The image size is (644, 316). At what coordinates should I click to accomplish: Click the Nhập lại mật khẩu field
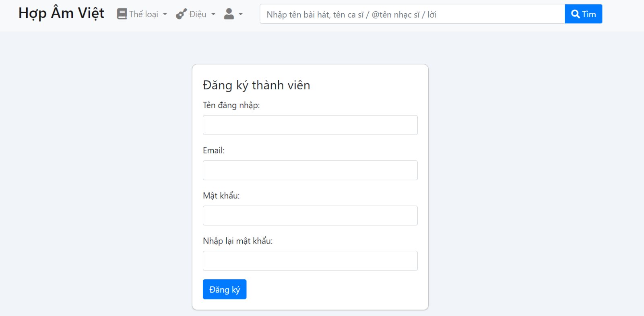(310, 260)
